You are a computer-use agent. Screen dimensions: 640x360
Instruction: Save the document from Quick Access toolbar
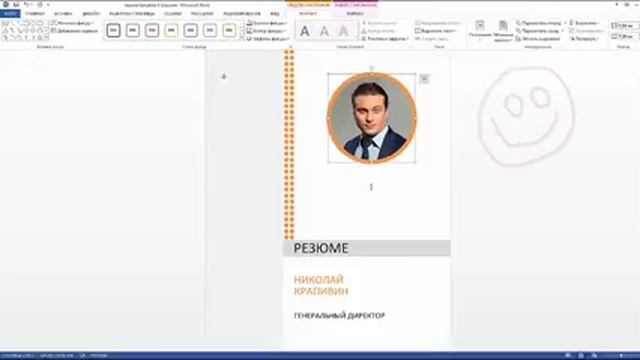(16, 4)
